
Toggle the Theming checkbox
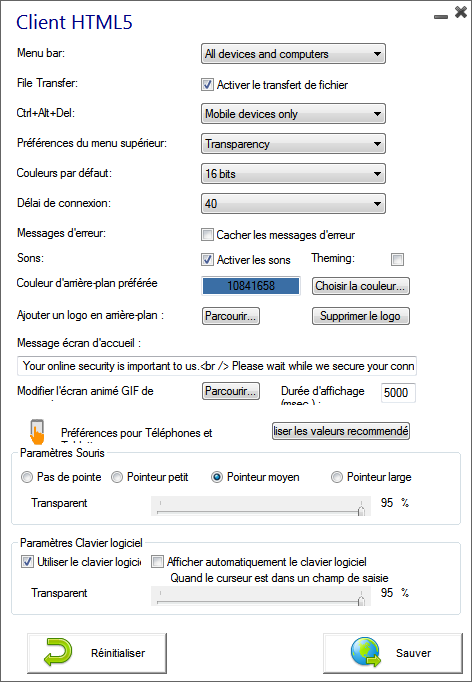coord(397,260)
